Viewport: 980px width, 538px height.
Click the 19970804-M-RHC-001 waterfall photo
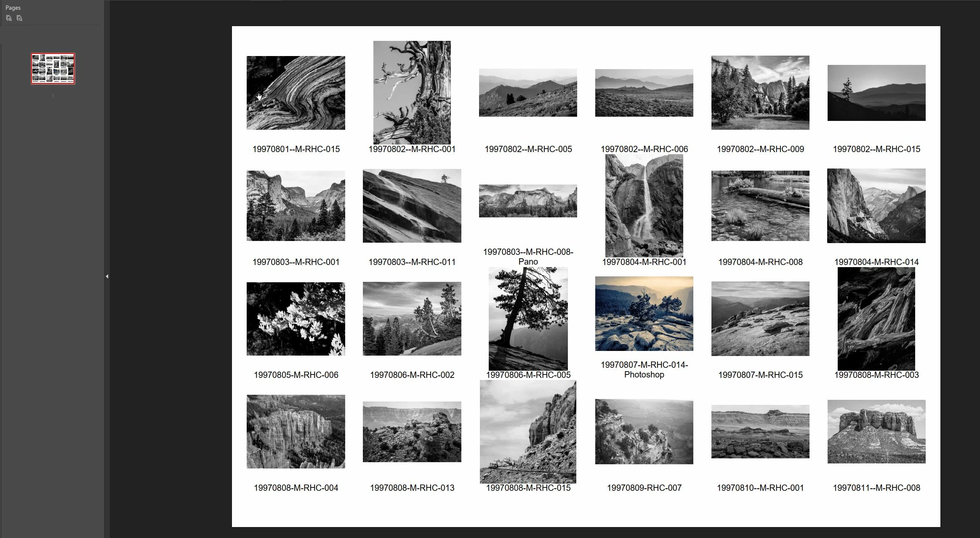click(x=644, y=206)
